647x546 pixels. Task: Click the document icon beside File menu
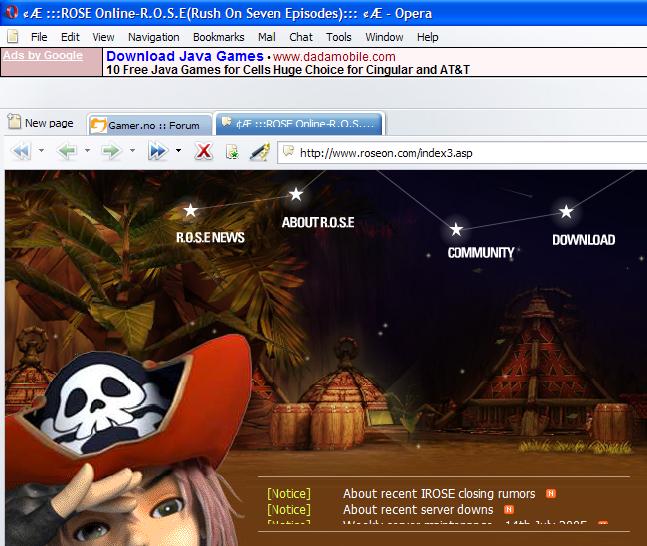(13, 37)
